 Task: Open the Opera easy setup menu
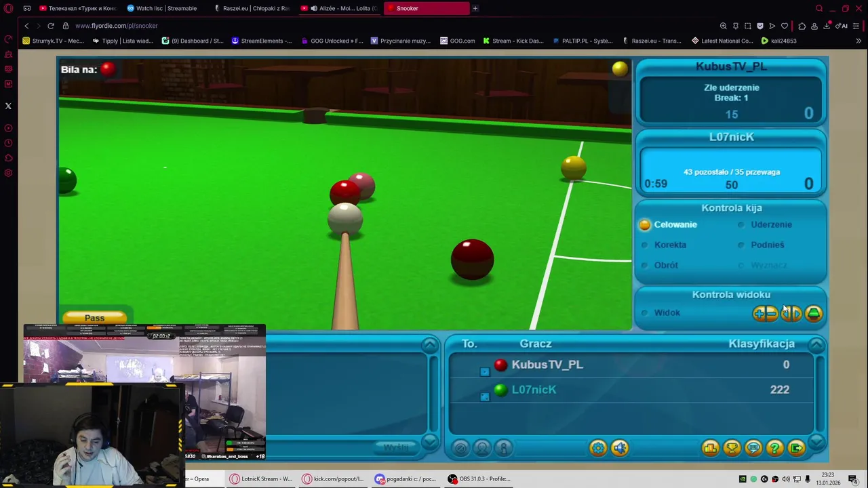856,26
